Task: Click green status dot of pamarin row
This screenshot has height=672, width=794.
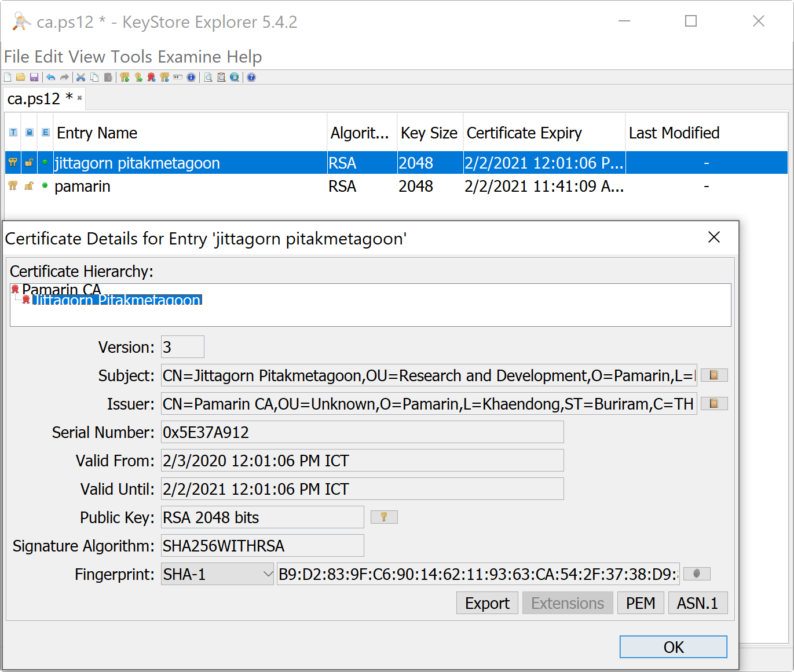Action: [45, 185]
